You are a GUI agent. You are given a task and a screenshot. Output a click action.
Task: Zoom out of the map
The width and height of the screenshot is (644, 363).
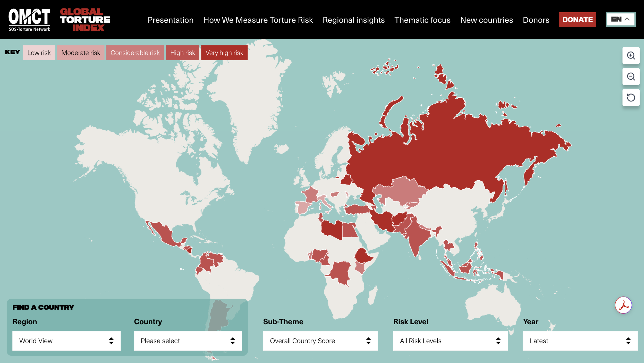[x=631, y=77]
